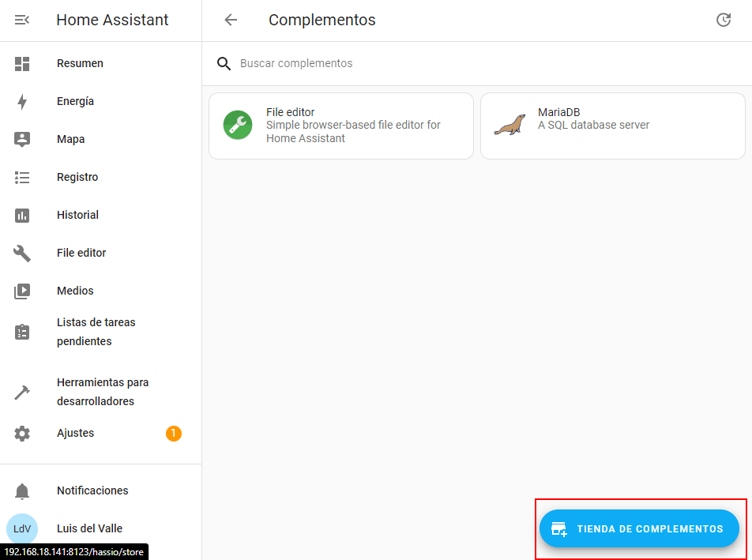The width and height of the screenshot is (752, 560).
Task: Click the Tienda de complementos button
Action: click(639, 529)
